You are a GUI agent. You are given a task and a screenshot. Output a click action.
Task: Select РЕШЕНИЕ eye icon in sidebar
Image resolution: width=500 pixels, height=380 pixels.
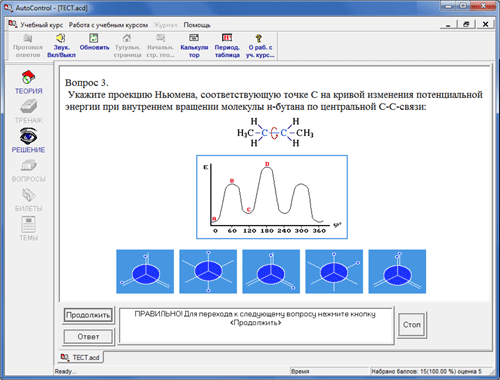tap(28, 140)
